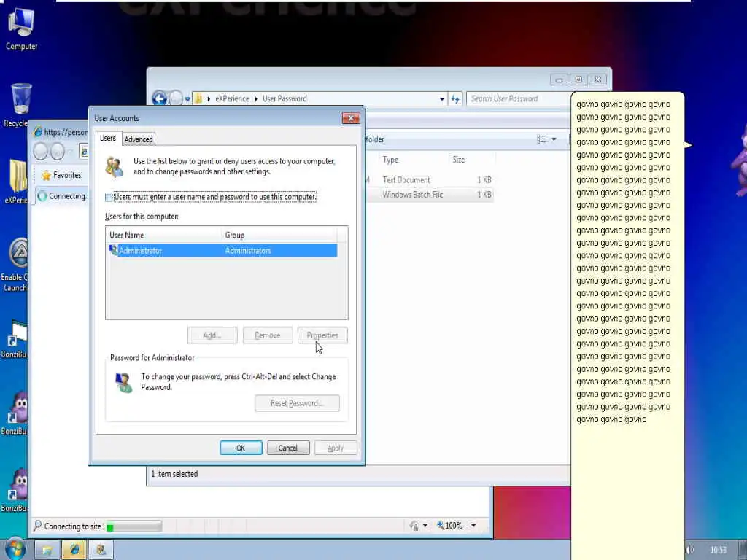
Task: Click the Administrators group cell
Action: point(248,251)
